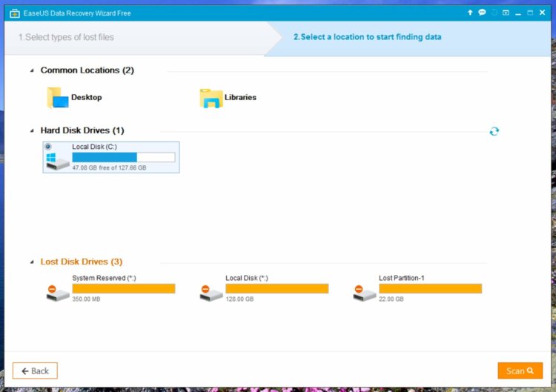Go to step 1 Select types of lost files
This screenshot has height=392, width=556.
click(66, 37)
